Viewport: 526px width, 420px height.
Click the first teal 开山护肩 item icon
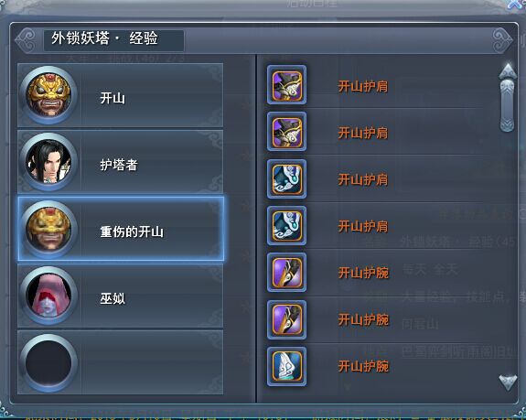pyautogui.click(x=287, y=178)
